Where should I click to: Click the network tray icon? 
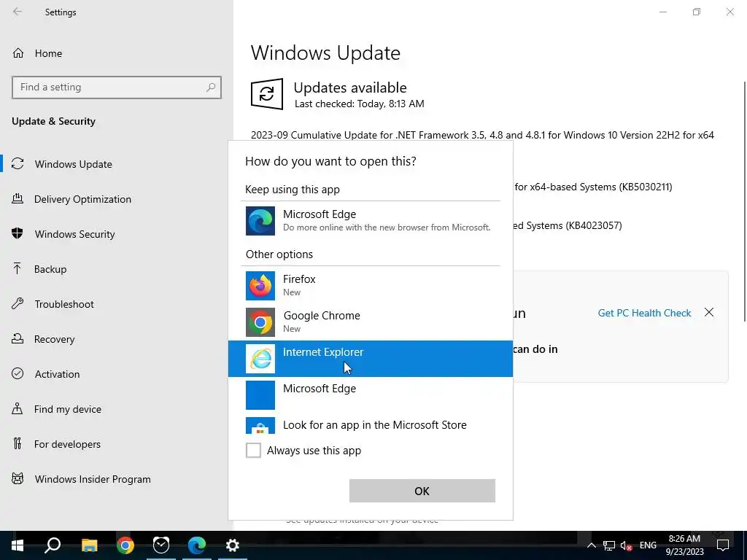coord(609,545)
